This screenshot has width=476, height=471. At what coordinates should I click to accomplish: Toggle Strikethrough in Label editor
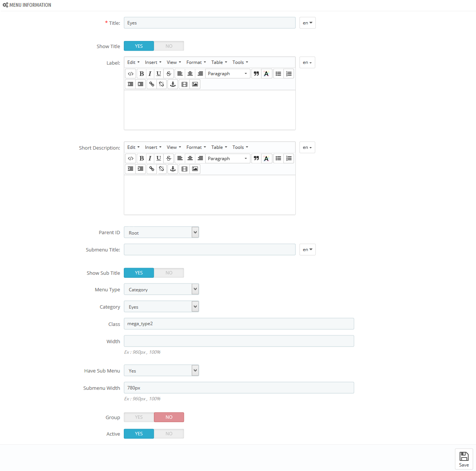click(169, 74)
